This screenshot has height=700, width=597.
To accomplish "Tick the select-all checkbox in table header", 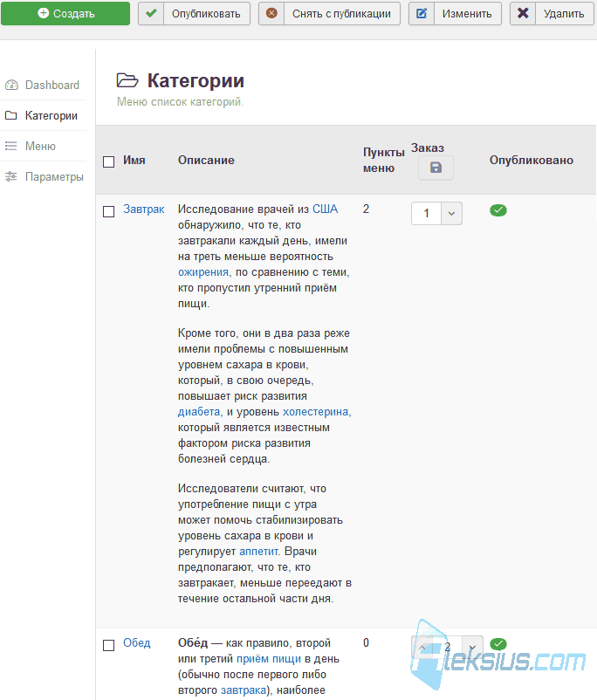I will (108, 161).
